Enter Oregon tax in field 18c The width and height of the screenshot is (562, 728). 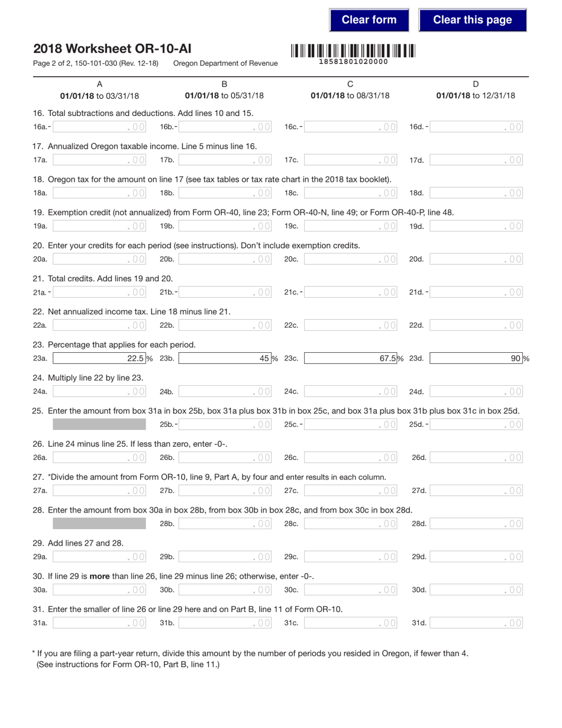pyautogui.click(x=350, y=192)
